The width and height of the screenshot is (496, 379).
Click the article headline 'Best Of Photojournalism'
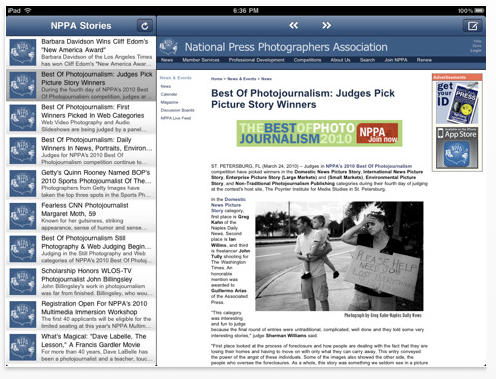coord(303,99)
